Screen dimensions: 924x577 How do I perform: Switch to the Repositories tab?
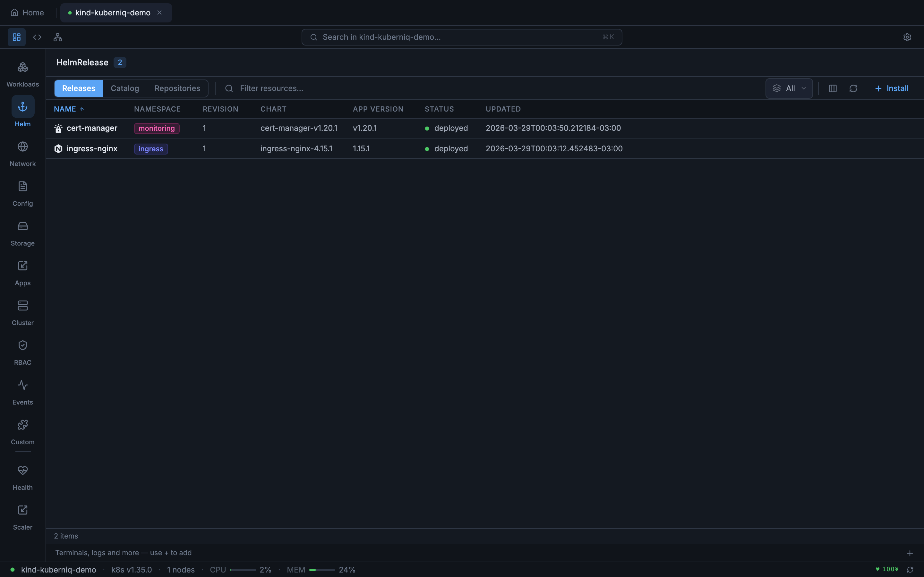[x=177, y=88]
